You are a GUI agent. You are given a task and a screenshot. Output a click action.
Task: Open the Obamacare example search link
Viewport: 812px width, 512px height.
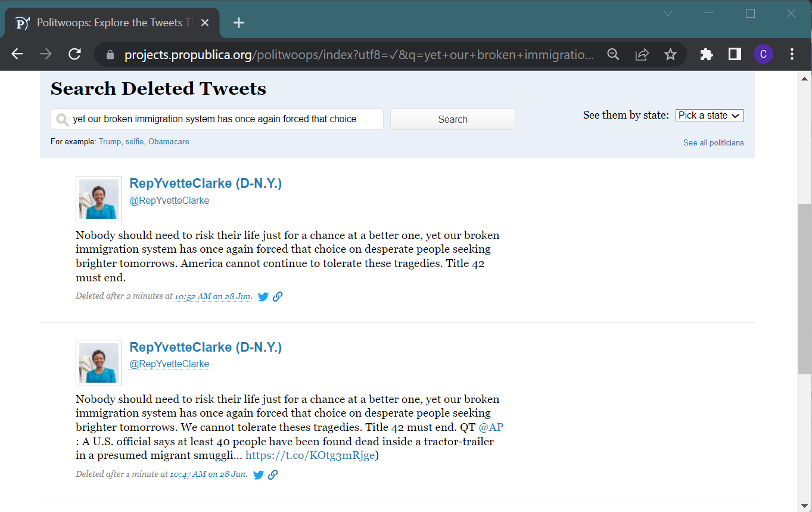169,142
